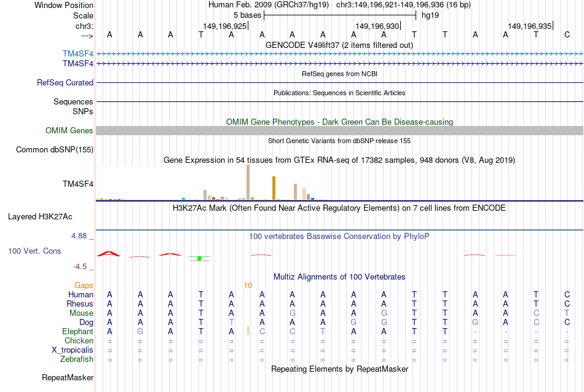Open the OMIM Genes track label

tap(69, 131)
